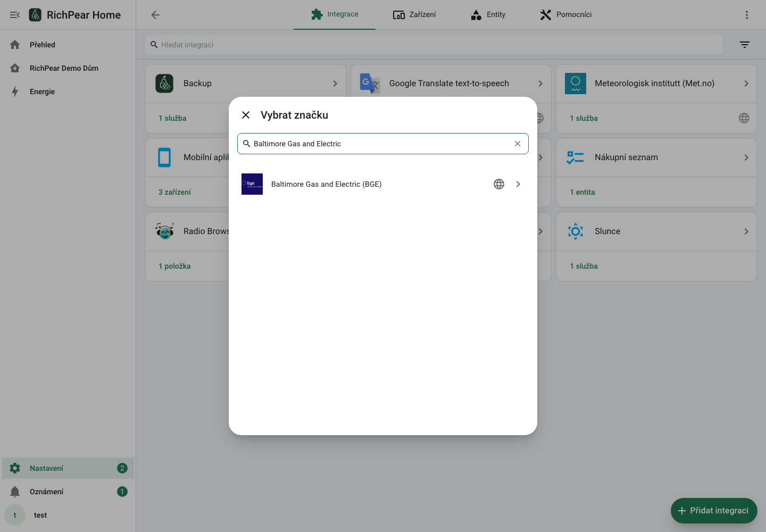766x532 pixels.
Task: Open the three-dot overflow menu
Action: pos(747,15)
